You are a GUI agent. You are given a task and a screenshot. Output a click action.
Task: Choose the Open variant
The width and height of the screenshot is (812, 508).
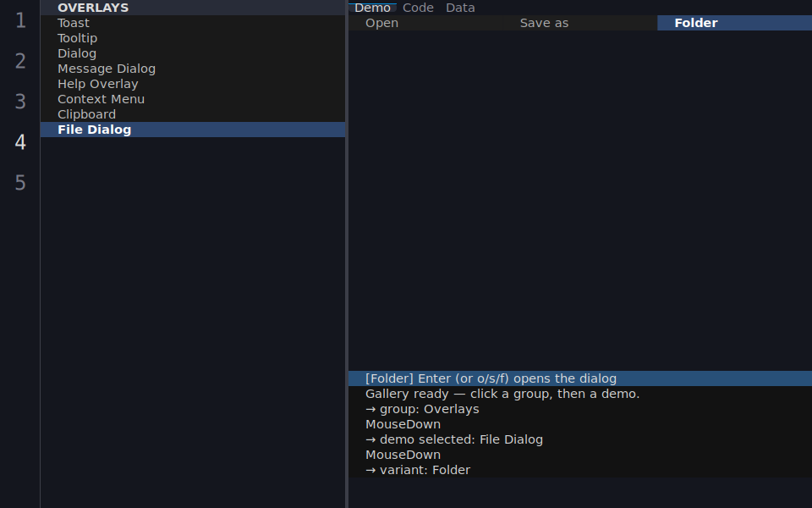(x=425, y=23)
